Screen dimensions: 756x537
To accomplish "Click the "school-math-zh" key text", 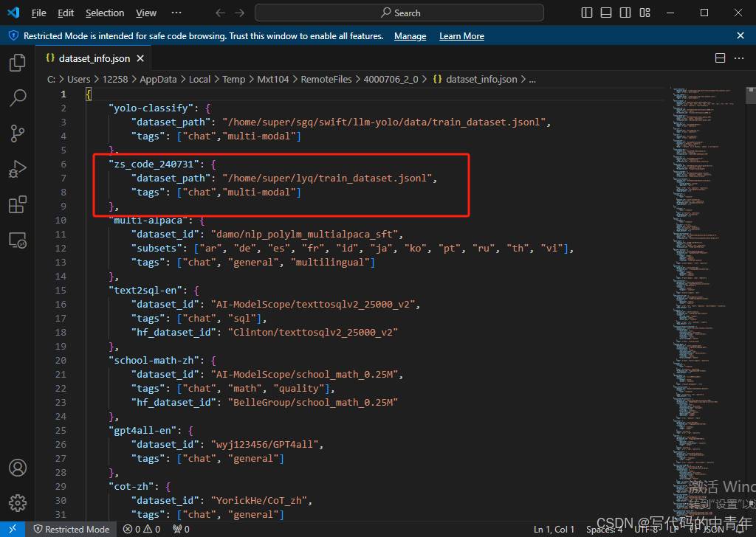I will (154, 360).
